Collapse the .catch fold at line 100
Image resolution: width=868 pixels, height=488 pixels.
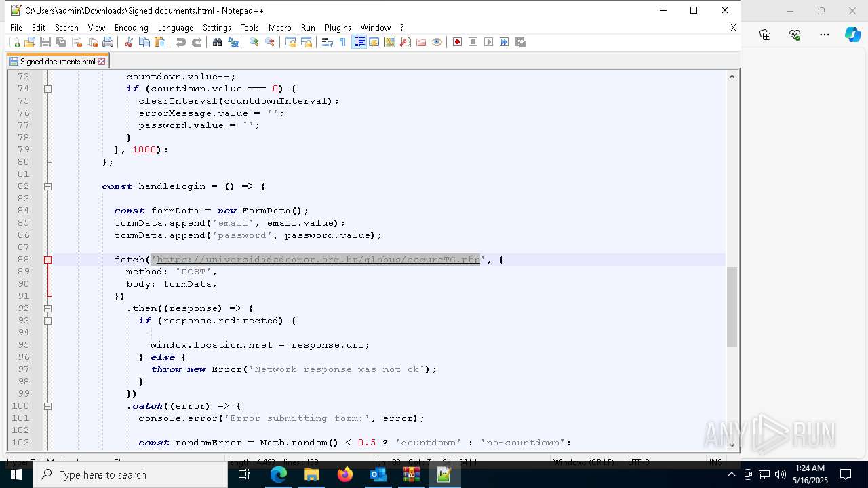[x=47, y=406]
